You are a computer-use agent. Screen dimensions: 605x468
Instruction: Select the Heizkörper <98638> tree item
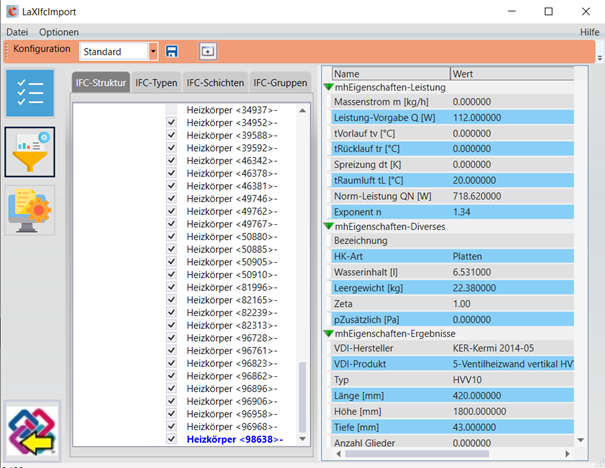[235, 439]
